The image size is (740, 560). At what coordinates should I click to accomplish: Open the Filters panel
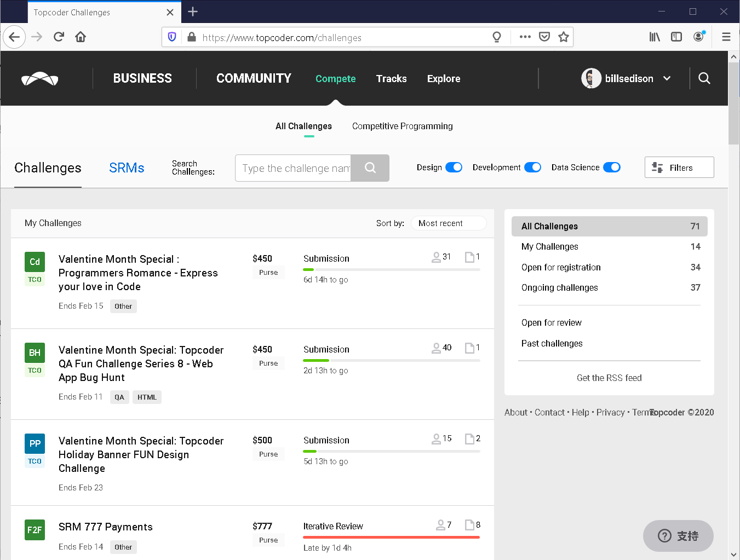[x=679, y=168]
